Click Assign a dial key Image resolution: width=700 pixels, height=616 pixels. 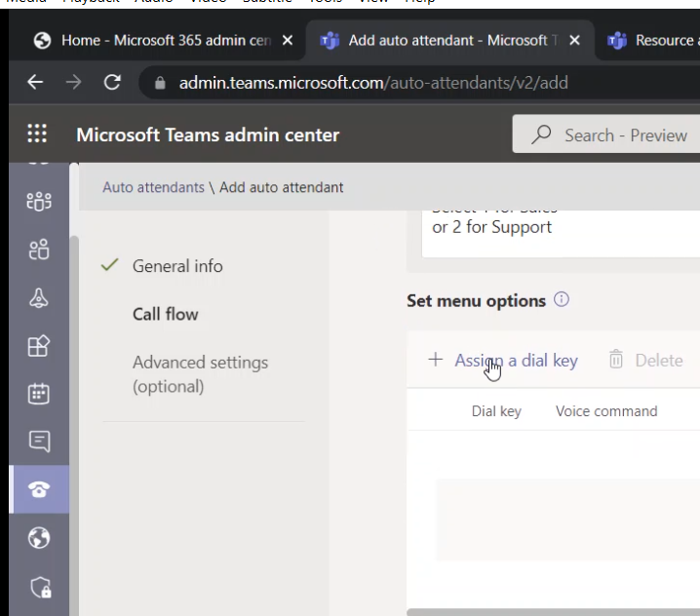pos(503,361)
